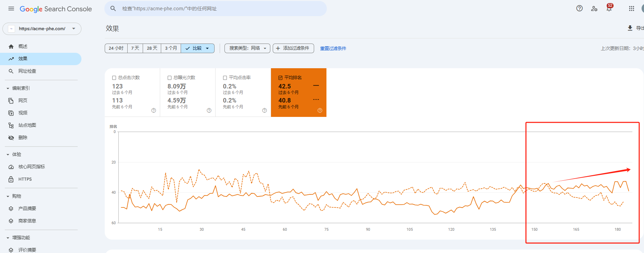Toggle the 总曝光次数 checkbox
644x253 pixels.
(170, 78)
